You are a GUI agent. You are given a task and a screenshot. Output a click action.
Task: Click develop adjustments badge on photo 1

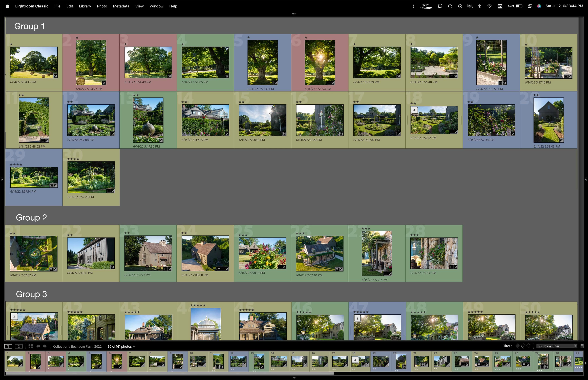(55, 76)
